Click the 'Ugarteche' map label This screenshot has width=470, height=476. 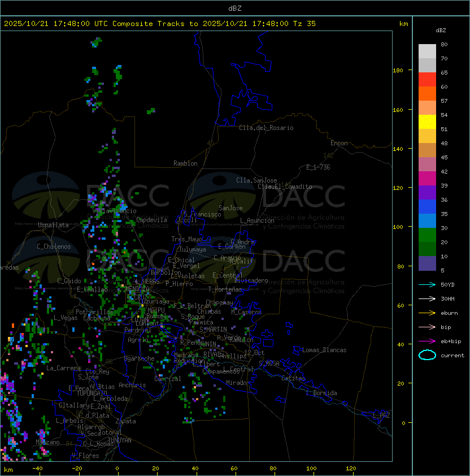tap(140, 358)
